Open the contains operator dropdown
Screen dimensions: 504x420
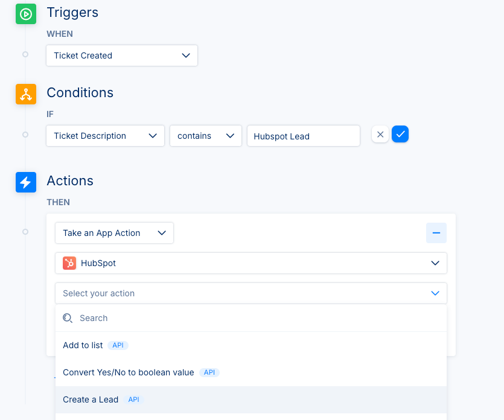pyautogui.click(x=206, y=136)
